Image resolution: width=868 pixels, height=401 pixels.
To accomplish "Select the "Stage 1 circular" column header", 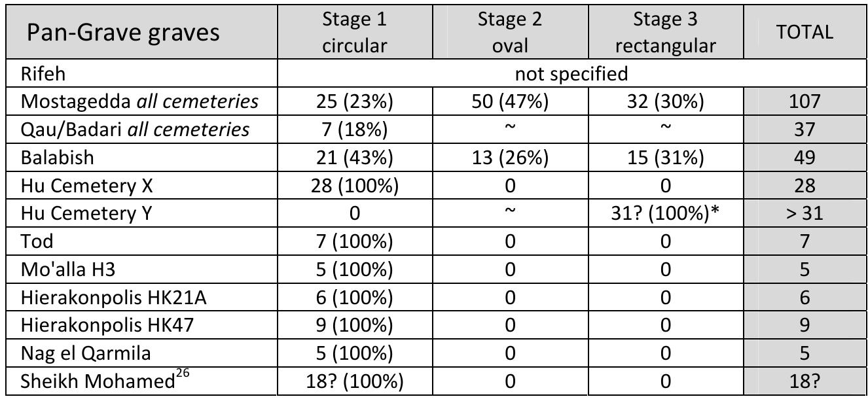I will [x=354, y=31].
